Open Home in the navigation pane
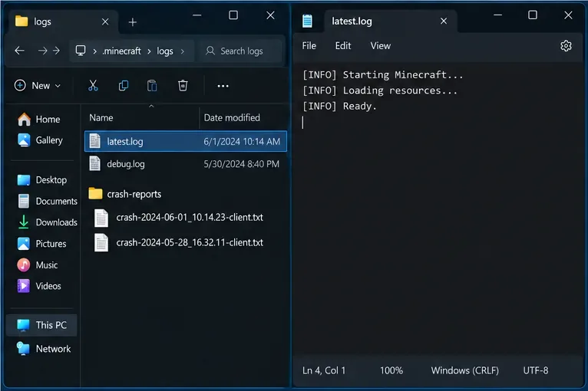The height and width of the screenshot is (391, 588). coord(38,119)
